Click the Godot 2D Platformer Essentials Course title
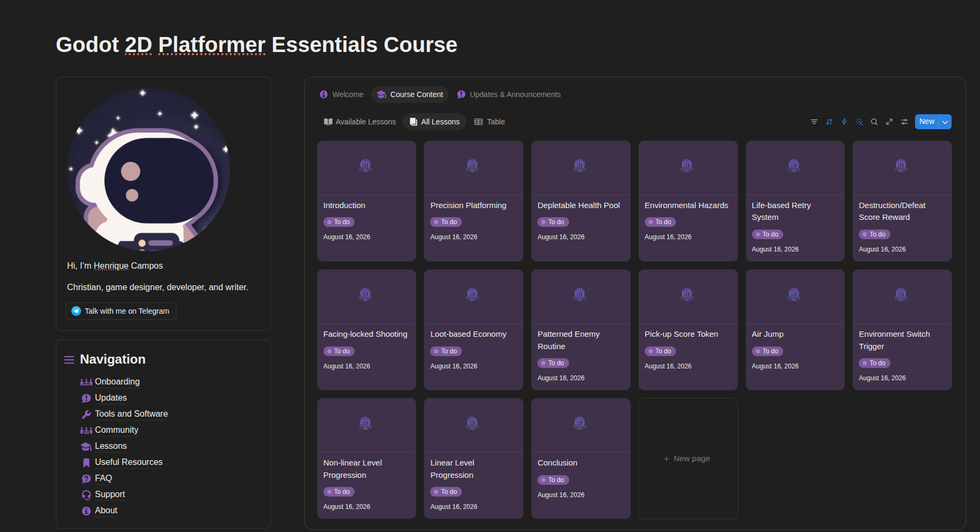This screenshot has height=532, width=980. (256, 45)
